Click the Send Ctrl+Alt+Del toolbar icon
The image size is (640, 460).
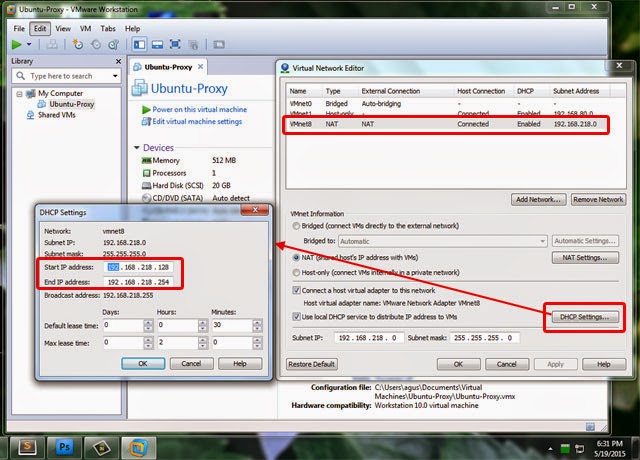[52, 44]
